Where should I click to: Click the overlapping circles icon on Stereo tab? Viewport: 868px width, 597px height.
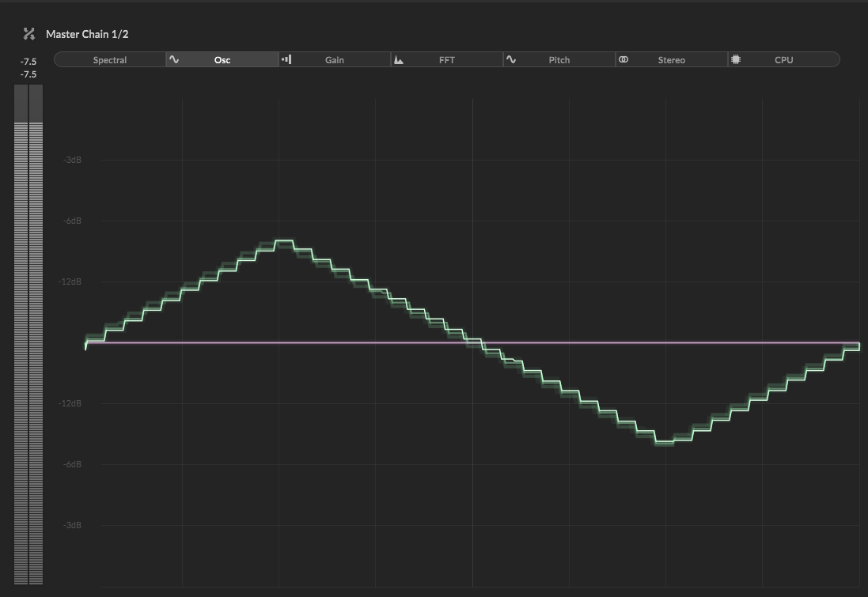[x=624, y=60]
